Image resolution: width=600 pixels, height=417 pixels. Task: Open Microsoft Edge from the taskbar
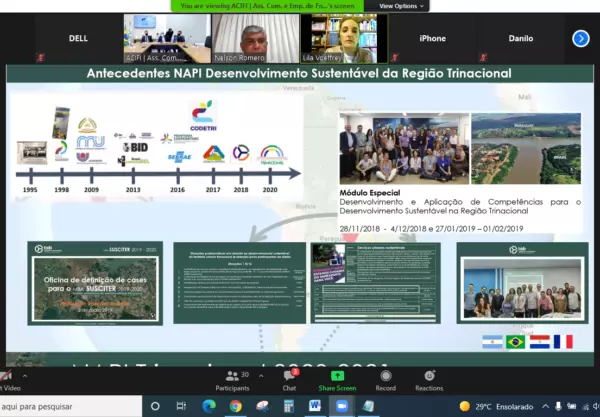click(x=209, y=406)
